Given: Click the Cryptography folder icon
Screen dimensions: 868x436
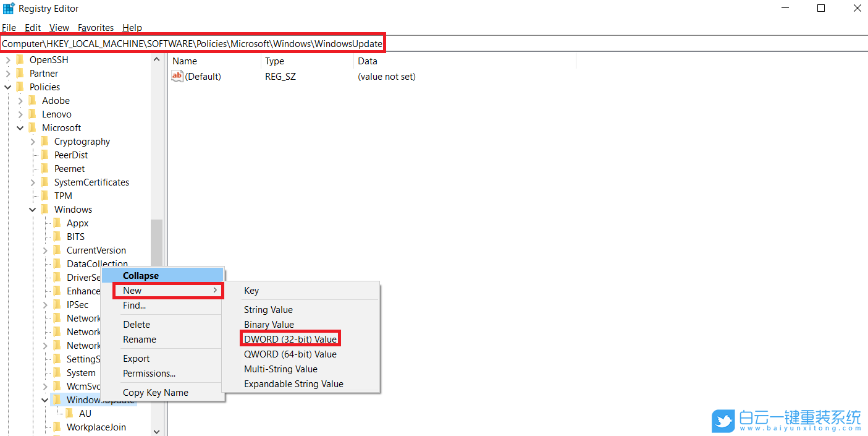Looking at the screenshot, I should coord(45,142).
